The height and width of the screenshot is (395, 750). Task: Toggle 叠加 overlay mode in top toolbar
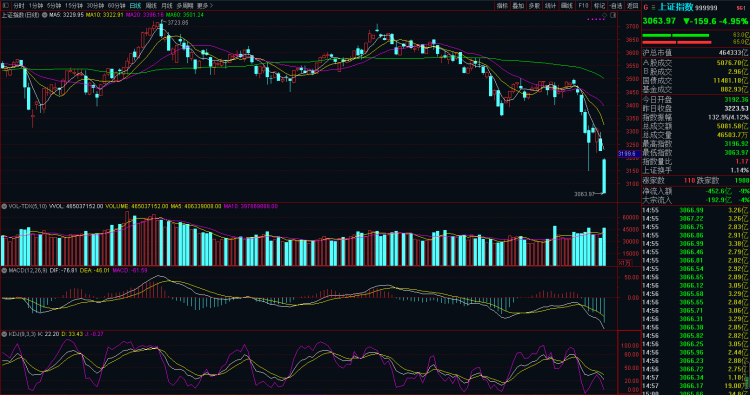point(518,6)
